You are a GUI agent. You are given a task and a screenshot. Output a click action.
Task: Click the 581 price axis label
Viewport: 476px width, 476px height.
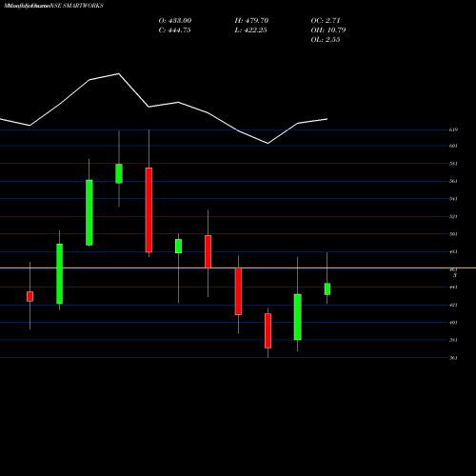click(453, 164)
